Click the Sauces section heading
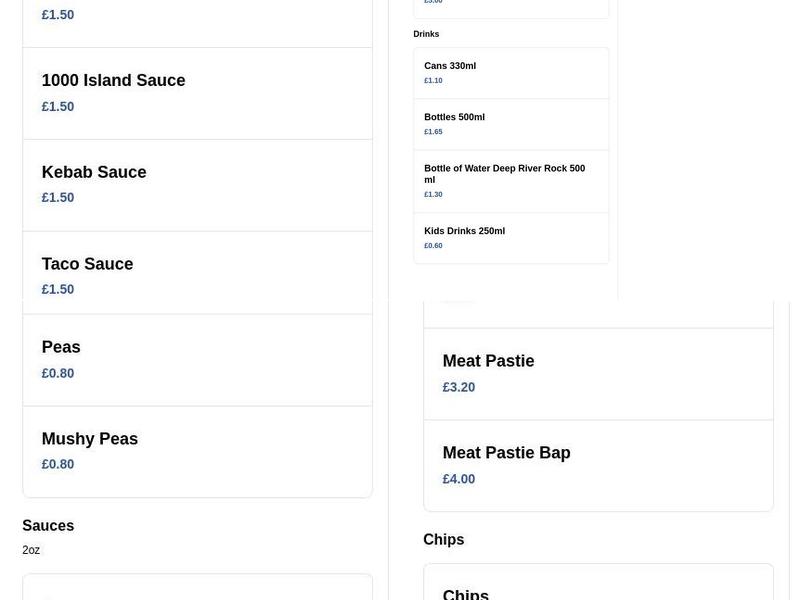Screen dimensions: 800x600 tap(49, 525)
